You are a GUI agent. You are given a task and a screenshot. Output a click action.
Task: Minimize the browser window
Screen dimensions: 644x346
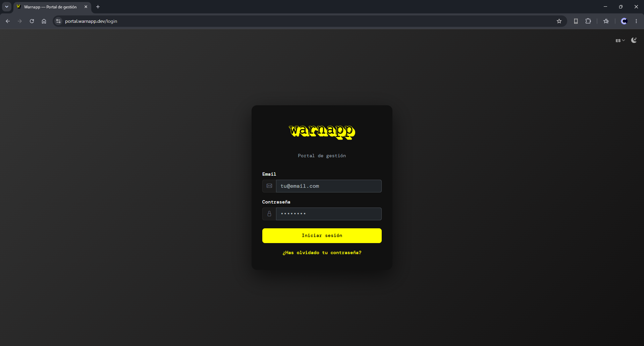pyautogui.click(x=605, y=7)
